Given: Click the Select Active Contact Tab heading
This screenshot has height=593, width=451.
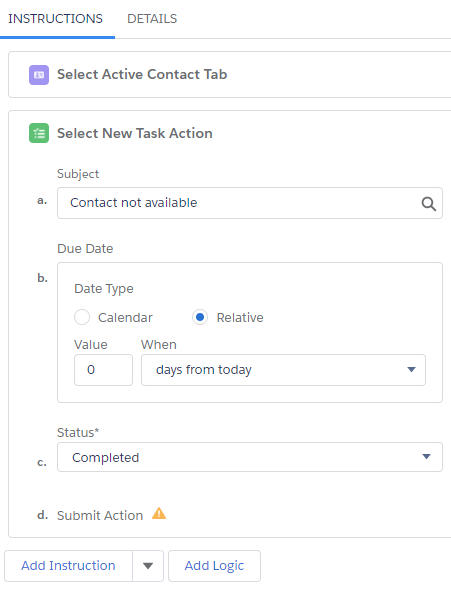Looking at the screenshot, I should [142, 75].
